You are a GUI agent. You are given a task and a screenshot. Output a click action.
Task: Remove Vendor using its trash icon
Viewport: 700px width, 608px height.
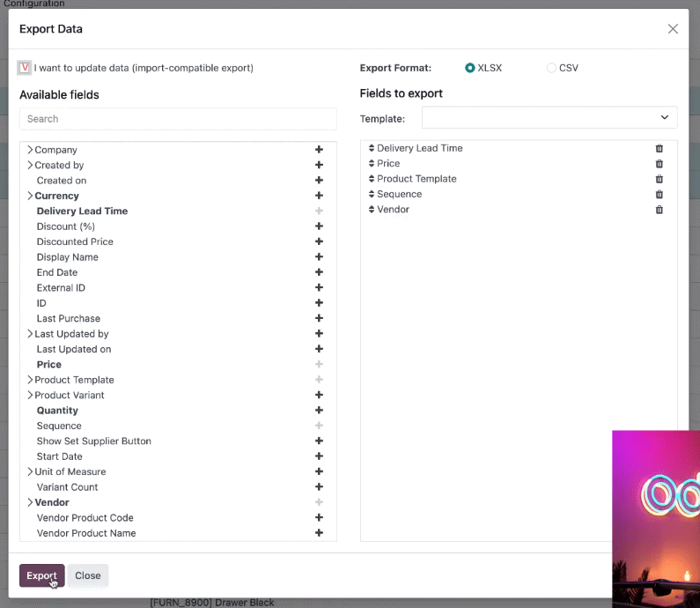(x=659, y=210)
